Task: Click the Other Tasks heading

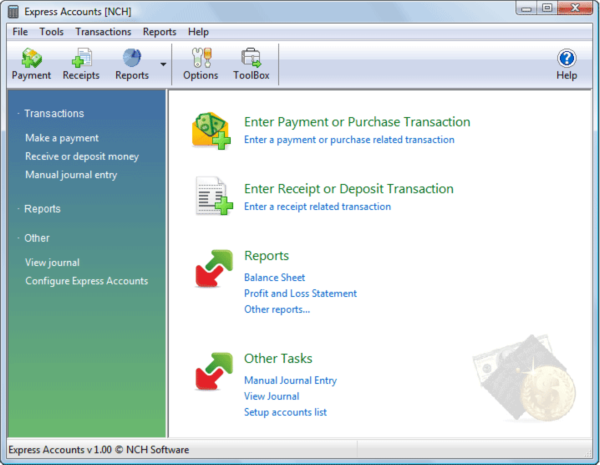Action: coord(278,359)
